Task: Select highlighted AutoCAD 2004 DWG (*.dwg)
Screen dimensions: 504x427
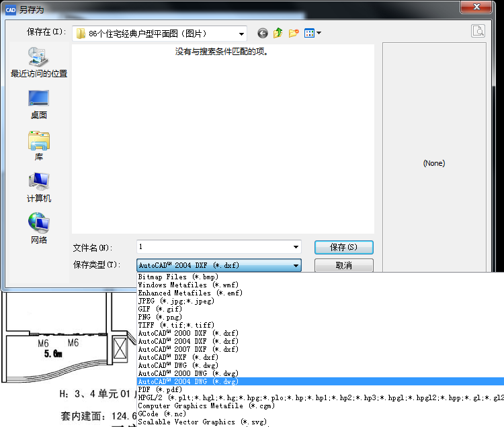Action: point(321,381)
